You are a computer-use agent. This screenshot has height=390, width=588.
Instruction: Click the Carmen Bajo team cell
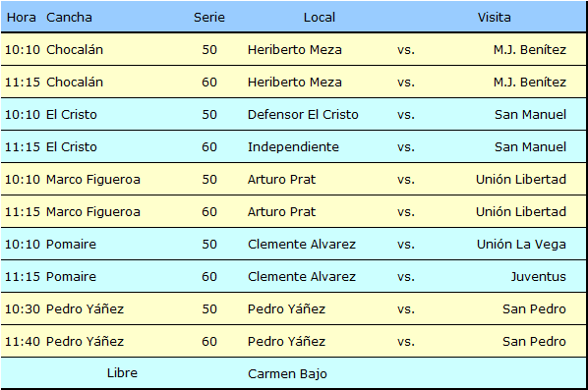pyautogui.click(x=287, y=374)
